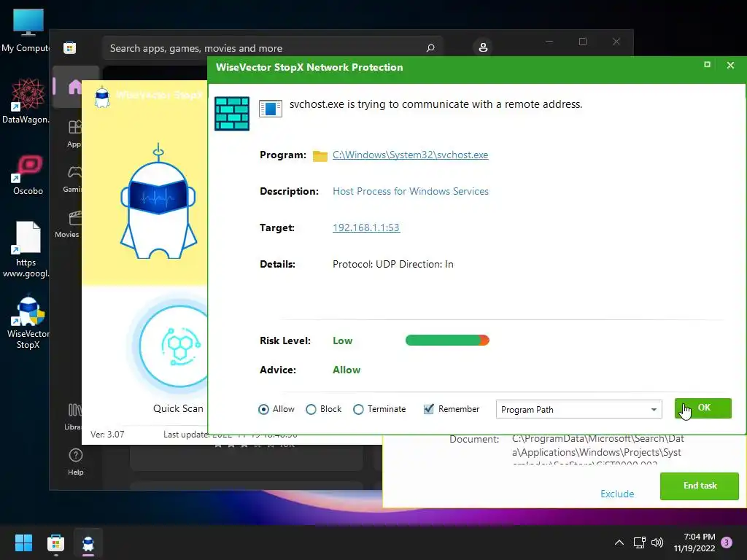
Task: Select the Block radio button
Action: [x=311, y=410]
